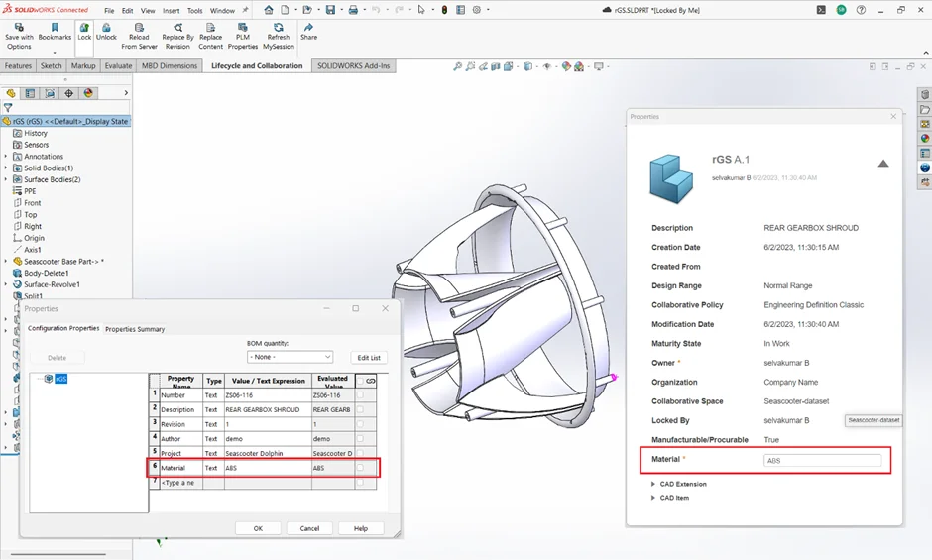The image size is (932, 560).
Task: Click the Share arrow icon
Action: (308, 28)
